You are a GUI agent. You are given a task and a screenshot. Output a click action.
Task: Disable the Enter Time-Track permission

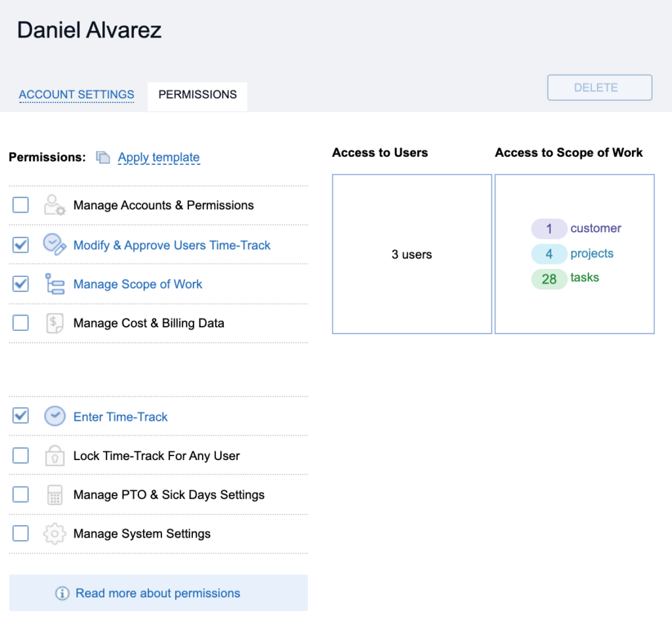(x=20, y=415)
